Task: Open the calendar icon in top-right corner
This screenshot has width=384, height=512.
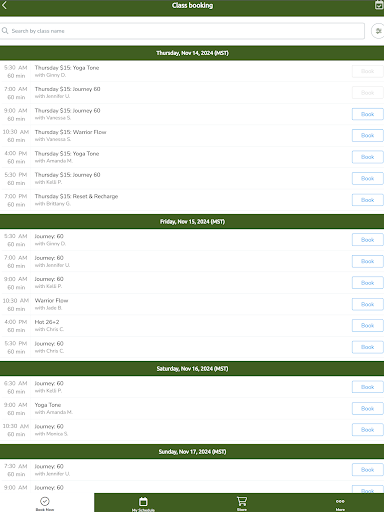Action: [379, 5]
